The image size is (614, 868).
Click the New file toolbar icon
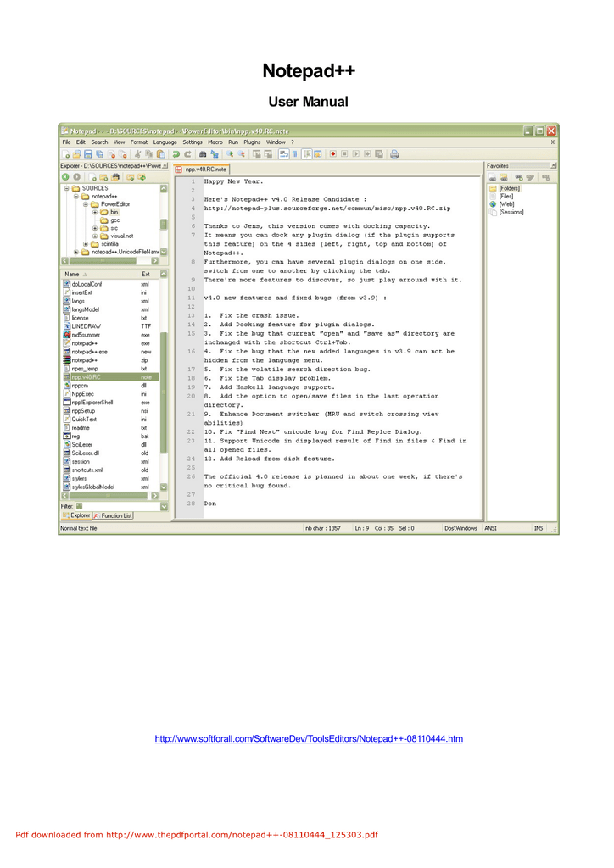point(66,154)
